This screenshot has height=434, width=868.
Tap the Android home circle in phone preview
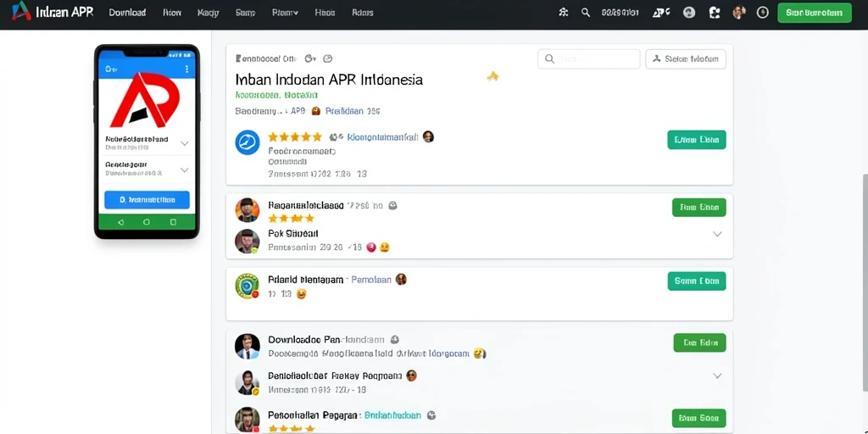point(147,222)
